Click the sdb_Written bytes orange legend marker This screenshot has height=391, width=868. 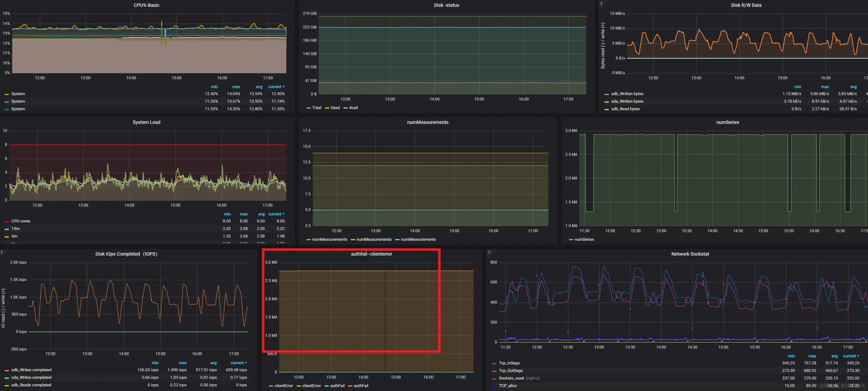(x=607, y=94)
